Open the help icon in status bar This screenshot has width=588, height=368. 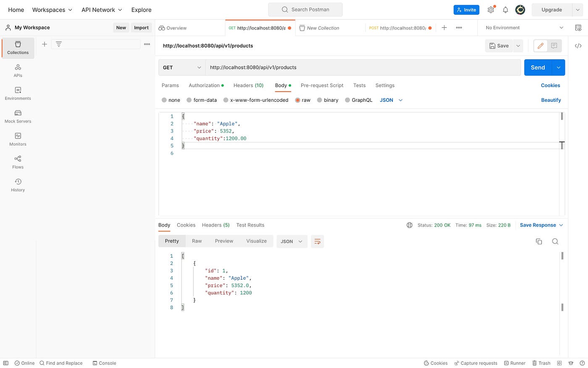pos(582,363)
